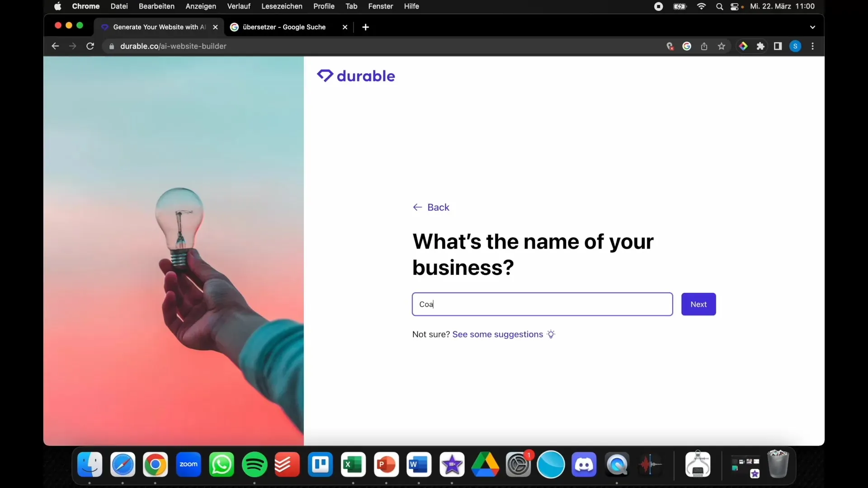
Task: Open the Anzeigen menu
Action: 201,6
